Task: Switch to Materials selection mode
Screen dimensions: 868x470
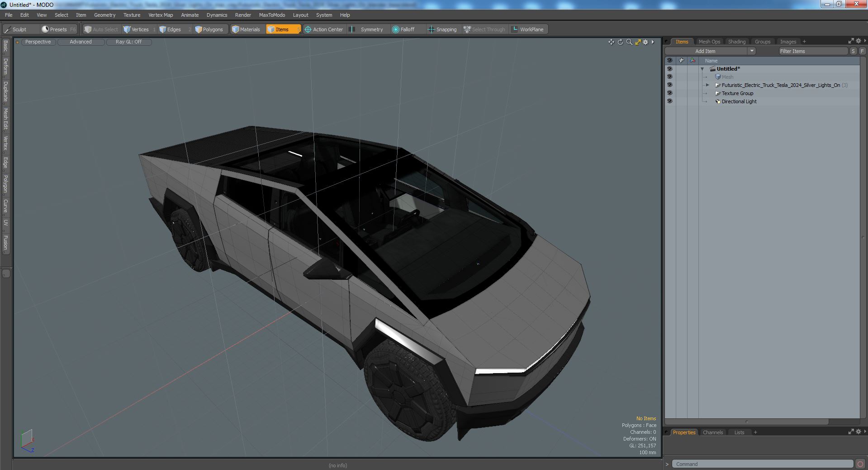Action: click(x=247, y=29)
